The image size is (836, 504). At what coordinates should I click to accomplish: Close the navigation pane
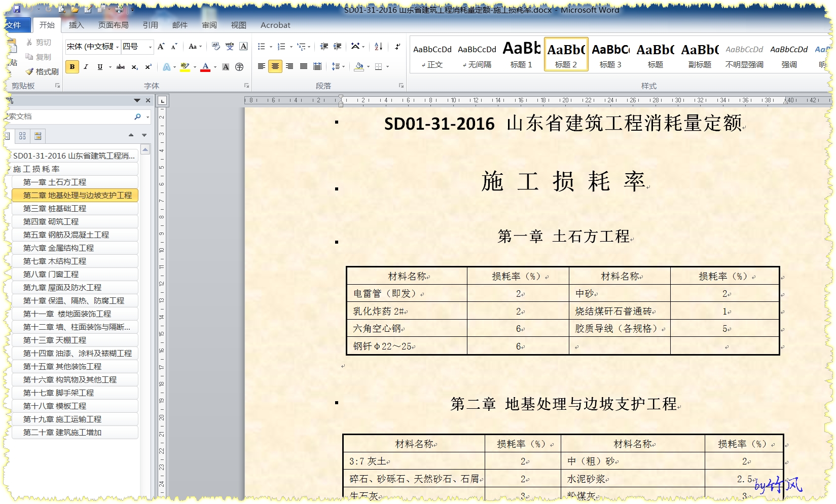point(148,100)
